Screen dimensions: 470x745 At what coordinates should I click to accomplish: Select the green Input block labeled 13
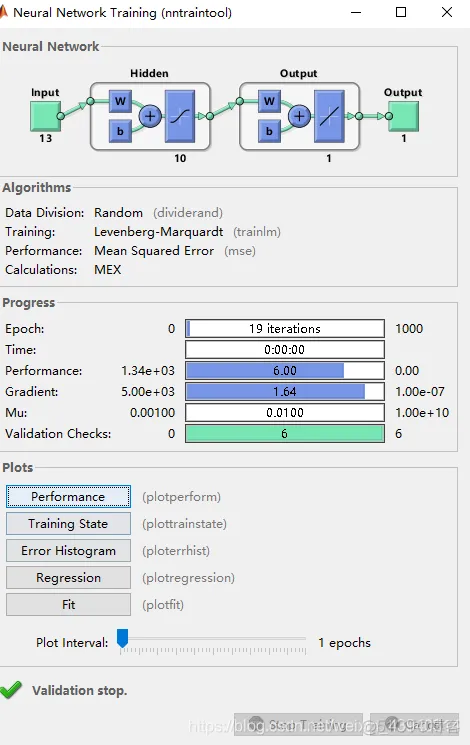click(46, 116)
